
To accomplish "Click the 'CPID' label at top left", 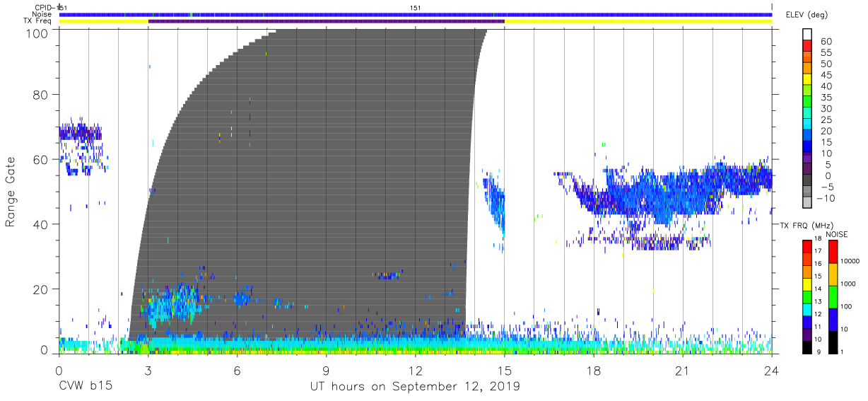I will [43, 8].
